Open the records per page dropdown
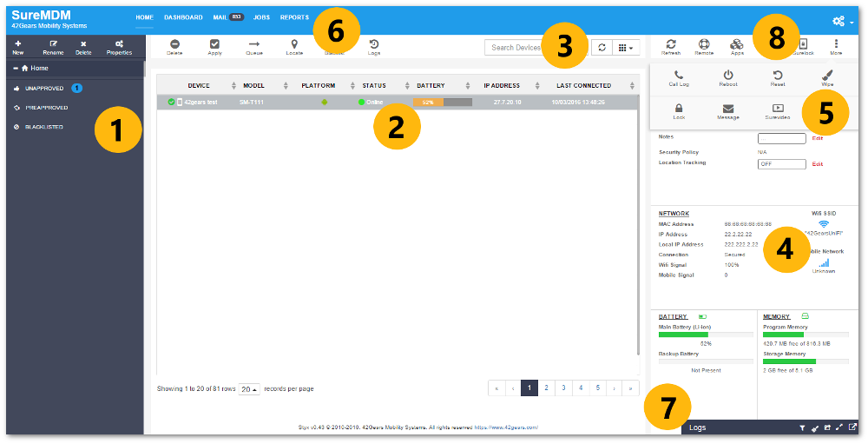Image resolution: width=868 pixels, height=444 pixels. tap(249, 389)
